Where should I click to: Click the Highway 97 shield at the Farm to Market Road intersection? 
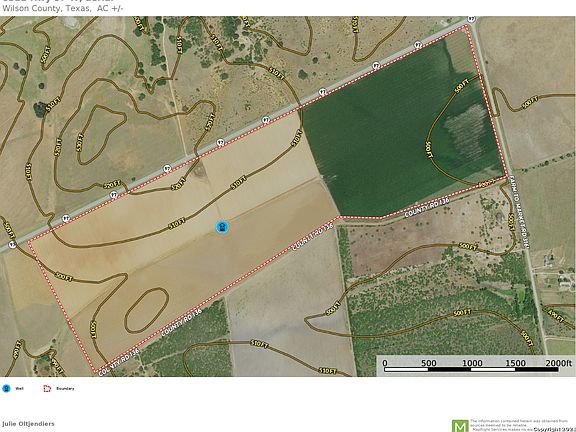(x=471, y=19)
